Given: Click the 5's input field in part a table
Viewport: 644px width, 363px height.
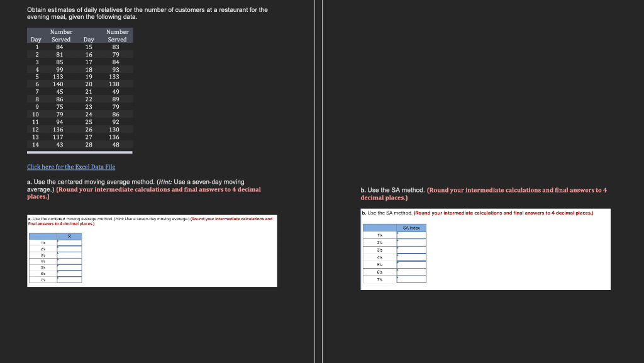Looking at the screenshot, I should [69, 267].
